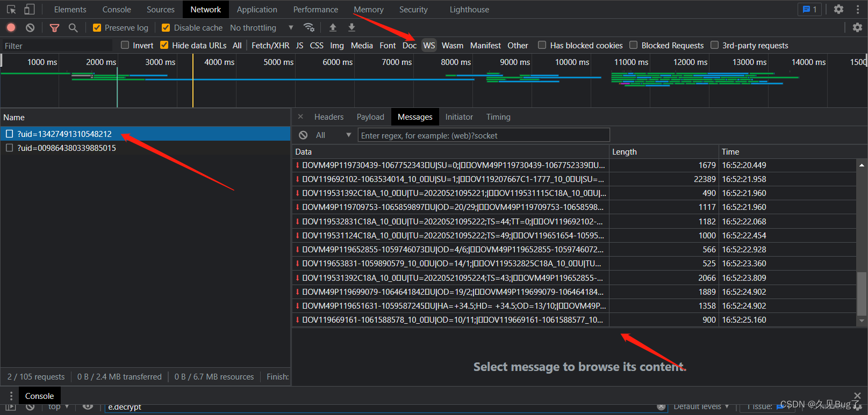This screenshot has width=868, height=415.
Task: Check the 3rd-party requests checkbox
Action: point(714,45)
